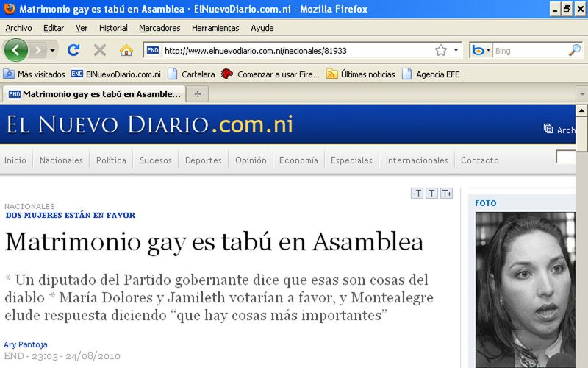Open the Editar menu
This screenshot has height=368, width=588.
(54, 28)
